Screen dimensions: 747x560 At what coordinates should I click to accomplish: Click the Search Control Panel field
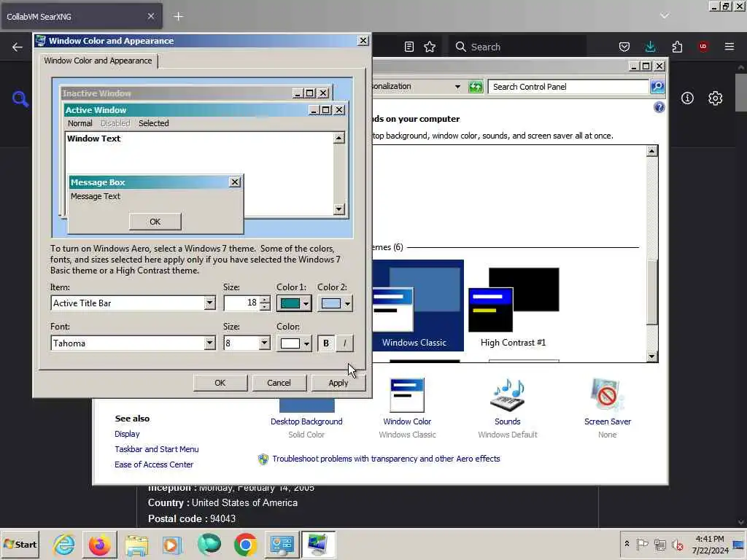point(568,87)
